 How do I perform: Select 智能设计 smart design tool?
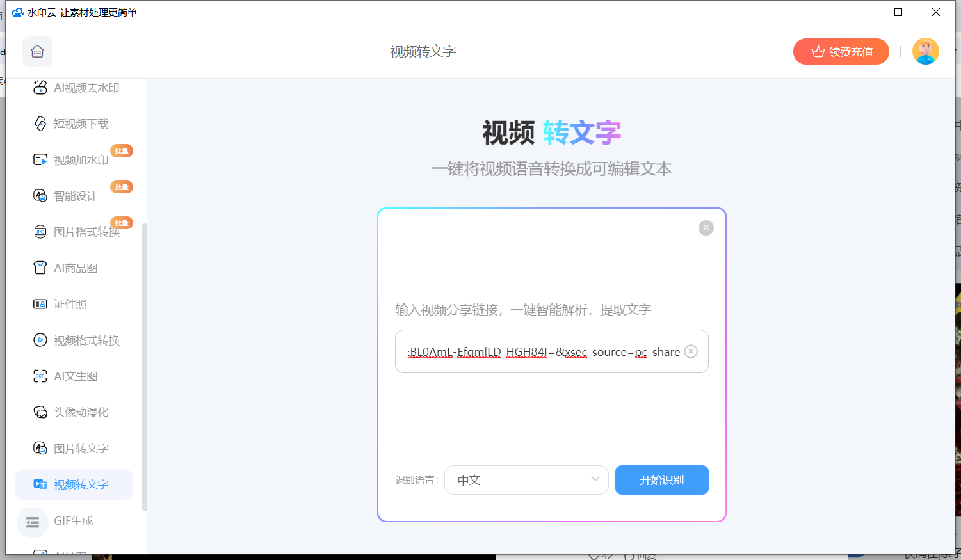pyautogui.click(x=66, y=196)
